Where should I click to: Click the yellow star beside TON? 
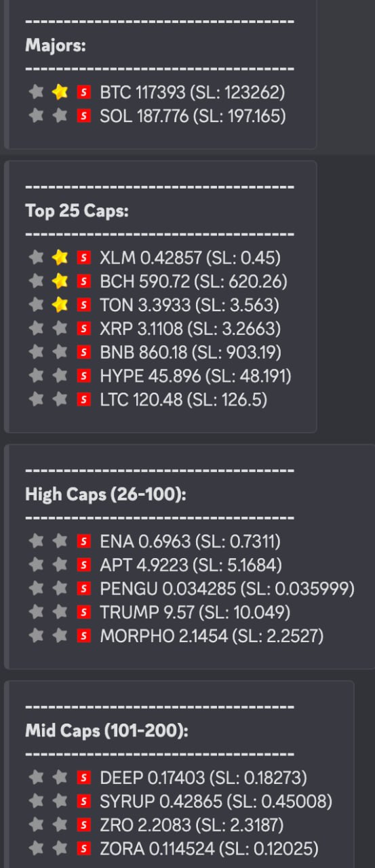tap(60, 304)
